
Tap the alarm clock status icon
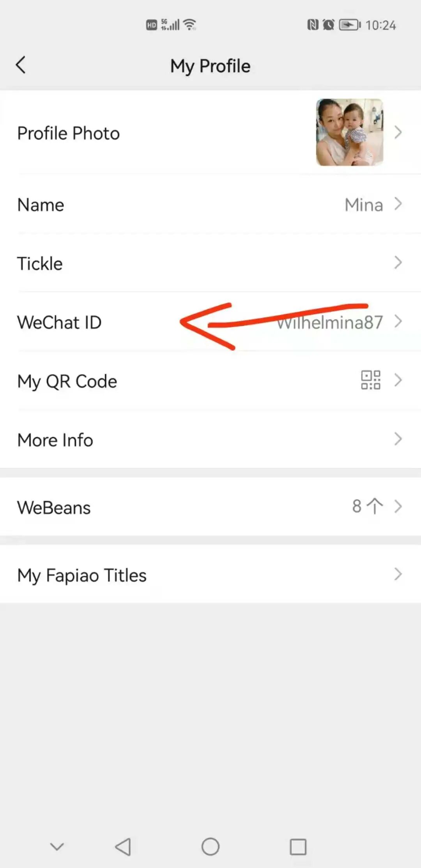pyautogui.click(x=328, y=25)
